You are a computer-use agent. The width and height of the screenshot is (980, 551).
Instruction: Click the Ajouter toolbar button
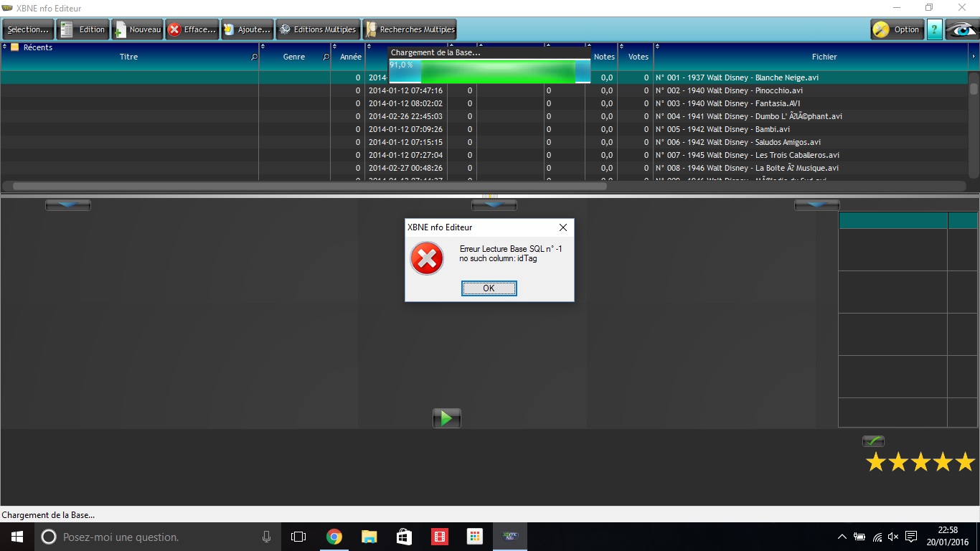click(x=247, y=29)
